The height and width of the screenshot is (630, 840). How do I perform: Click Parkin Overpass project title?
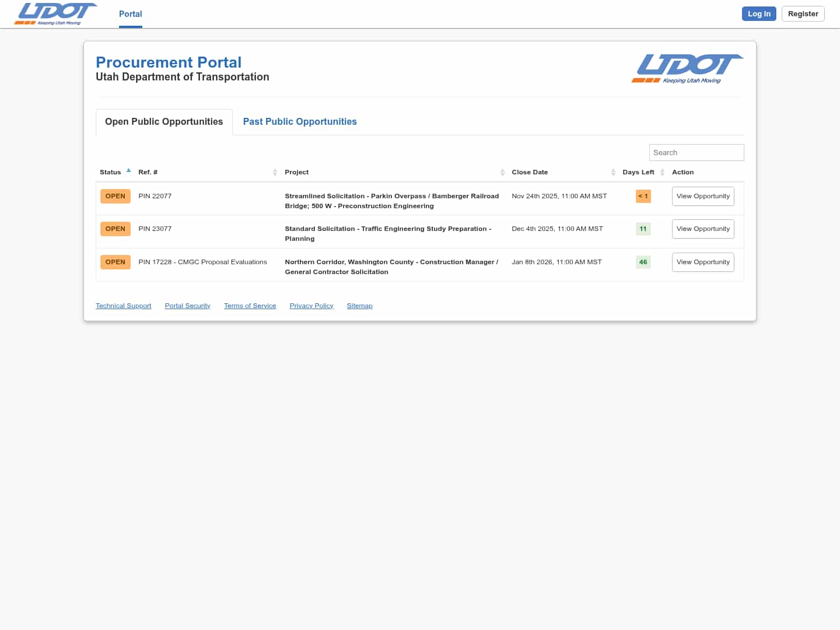click(x=392, y=201)
